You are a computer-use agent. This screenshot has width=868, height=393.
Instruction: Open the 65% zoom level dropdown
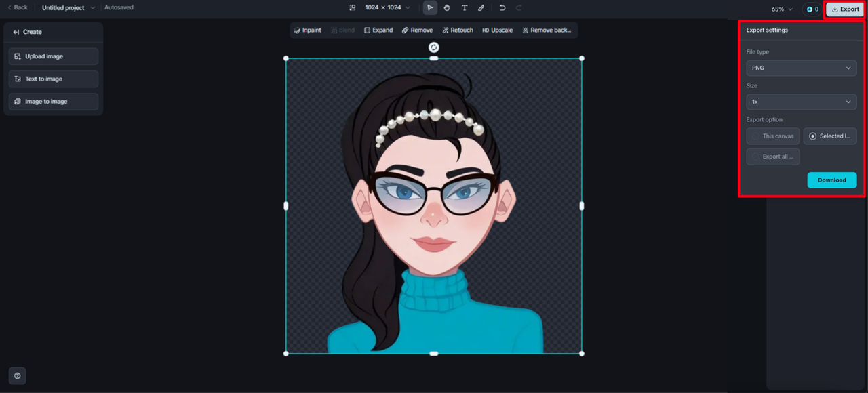pos(782,9)
